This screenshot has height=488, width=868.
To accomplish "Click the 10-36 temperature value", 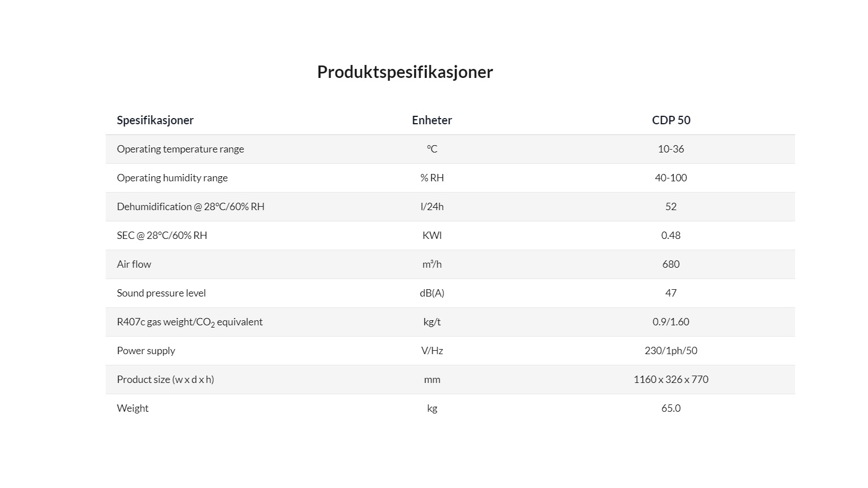I will (x=671, y=149).
